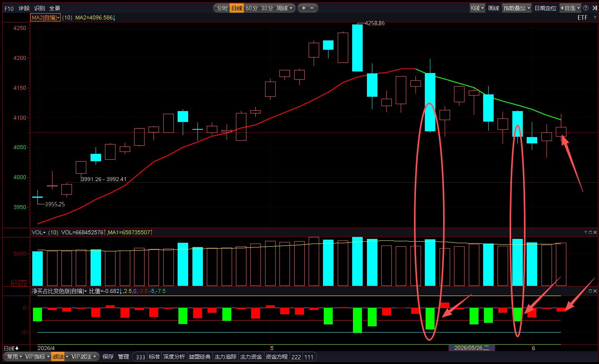Image resolution: width=599 pixels, height=364 pixels.
Task: Click the 保存 button in bottom bar
Action: click(x=108, y=357)
